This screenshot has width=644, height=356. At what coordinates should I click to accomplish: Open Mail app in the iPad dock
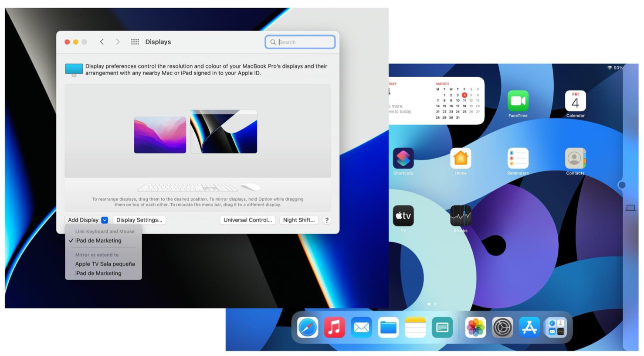click(x=361, y=327)
